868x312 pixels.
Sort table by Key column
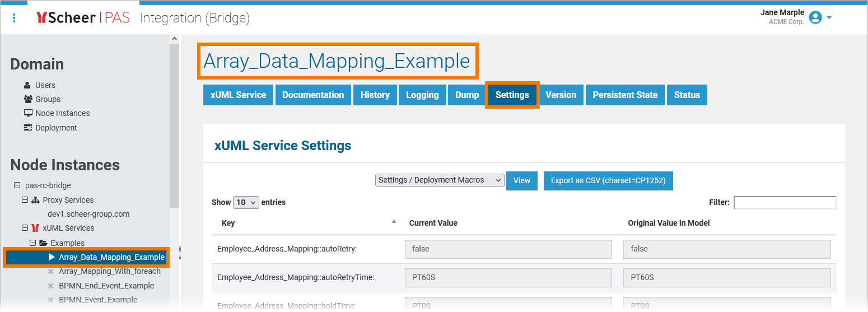[228, 223]
